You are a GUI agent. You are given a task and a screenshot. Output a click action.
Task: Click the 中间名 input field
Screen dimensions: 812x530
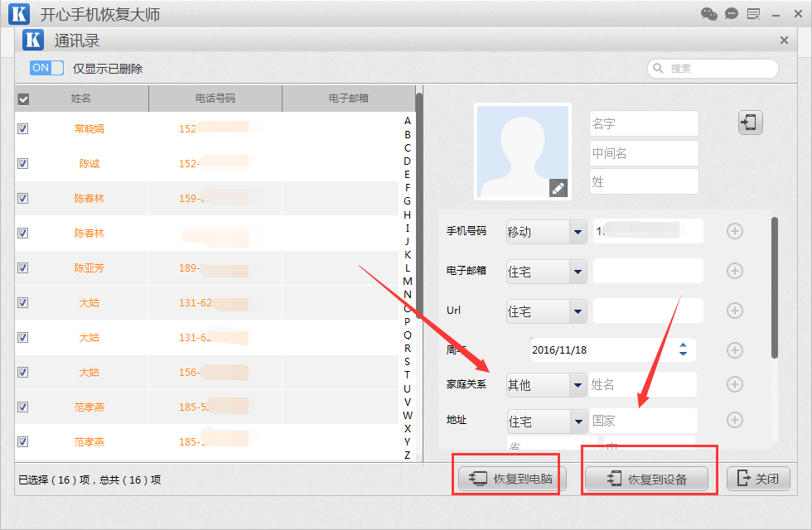pyautogui.click(x=644, y=153)
